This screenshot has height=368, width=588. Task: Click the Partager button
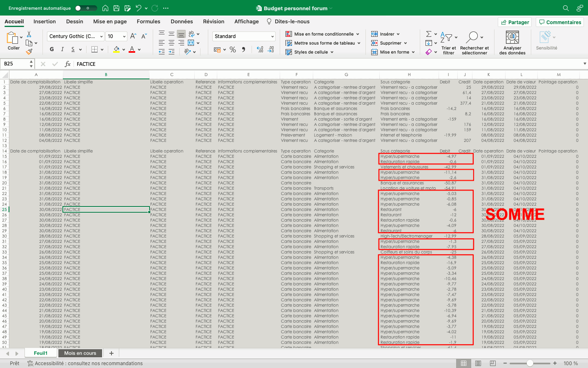514,22
